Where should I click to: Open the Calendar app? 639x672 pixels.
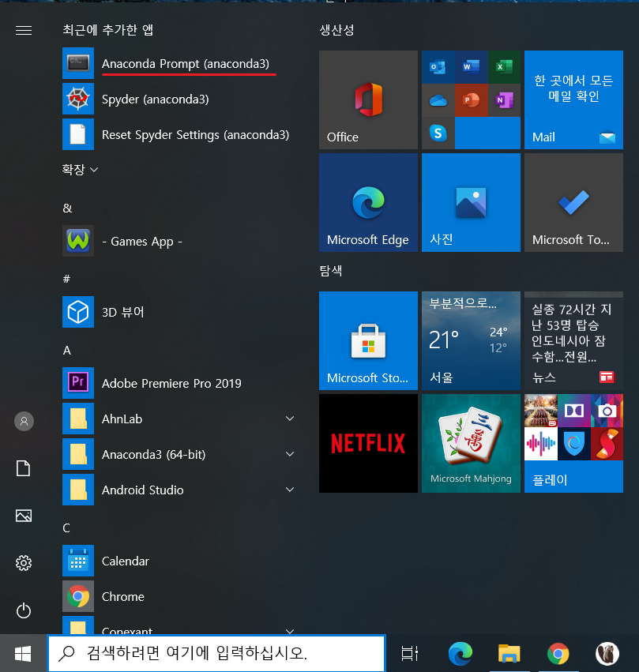180,561
